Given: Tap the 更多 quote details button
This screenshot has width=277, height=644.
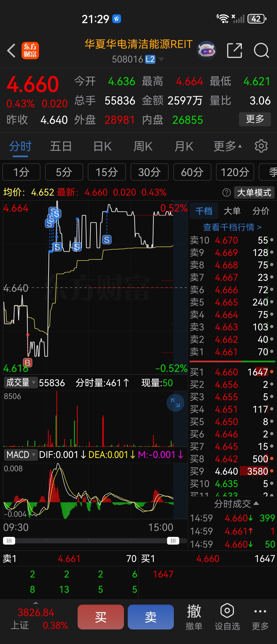Looking at the screenshot, I should click(x=255, y=119).
